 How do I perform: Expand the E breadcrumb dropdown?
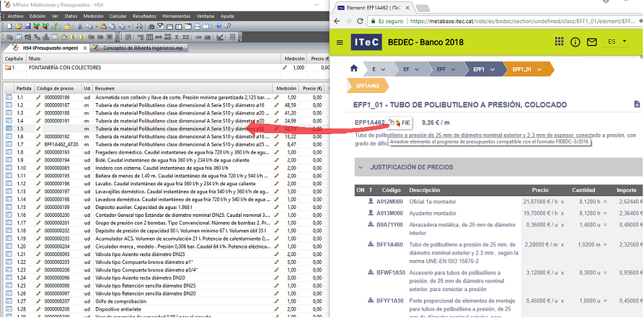pos(383,70)
